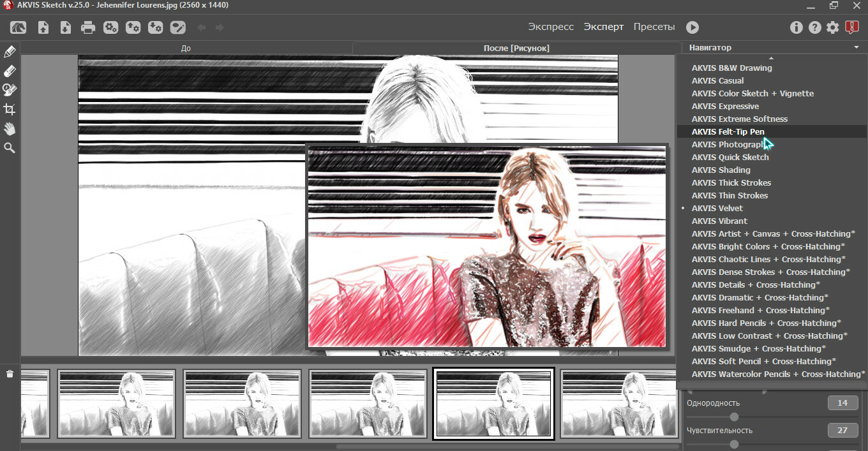Open notifications red exclamation icon
This screenshot has width=868, height=451.
click(x=852, y=27)
